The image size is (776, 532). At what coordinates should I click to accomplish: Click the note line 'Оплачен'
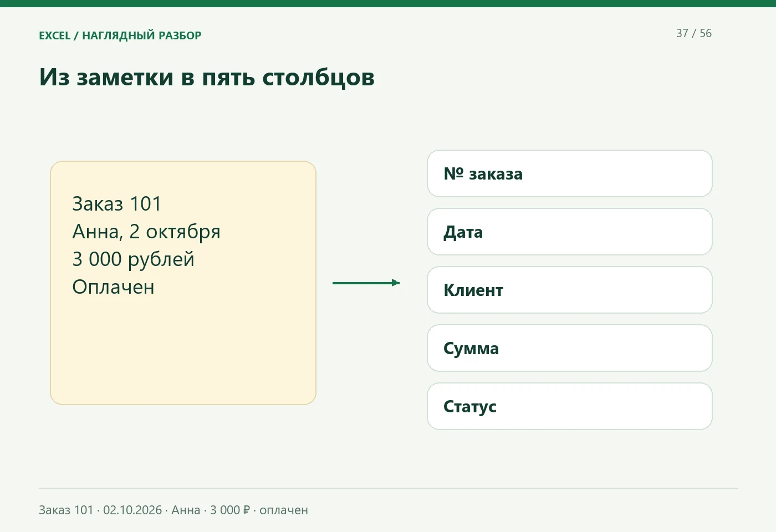click(x=113, y=287)
